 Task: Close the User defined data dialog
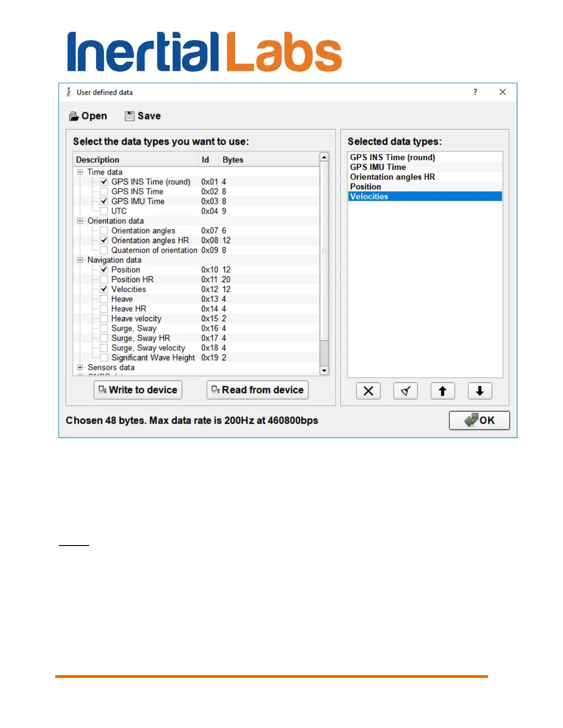click(503, 92)
